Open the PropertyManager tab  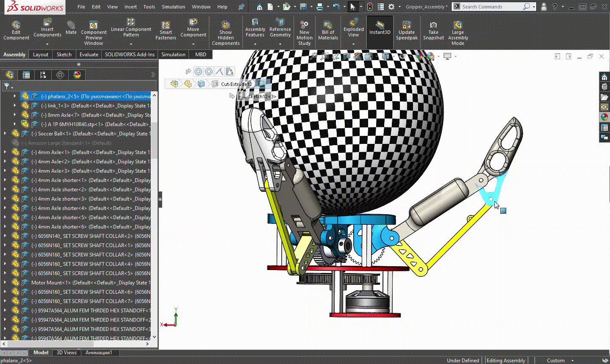26,75
